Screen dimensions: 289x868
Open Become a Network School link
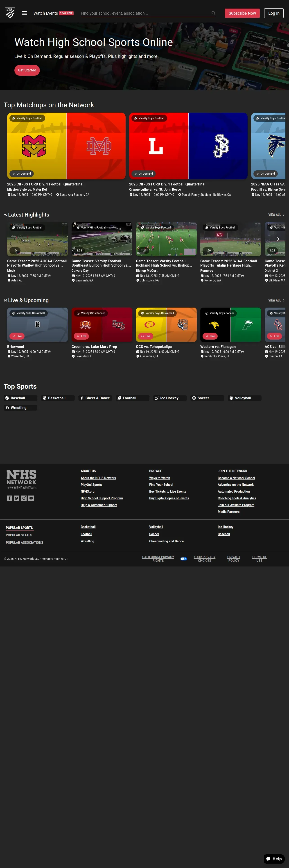[x=236, y=478]
